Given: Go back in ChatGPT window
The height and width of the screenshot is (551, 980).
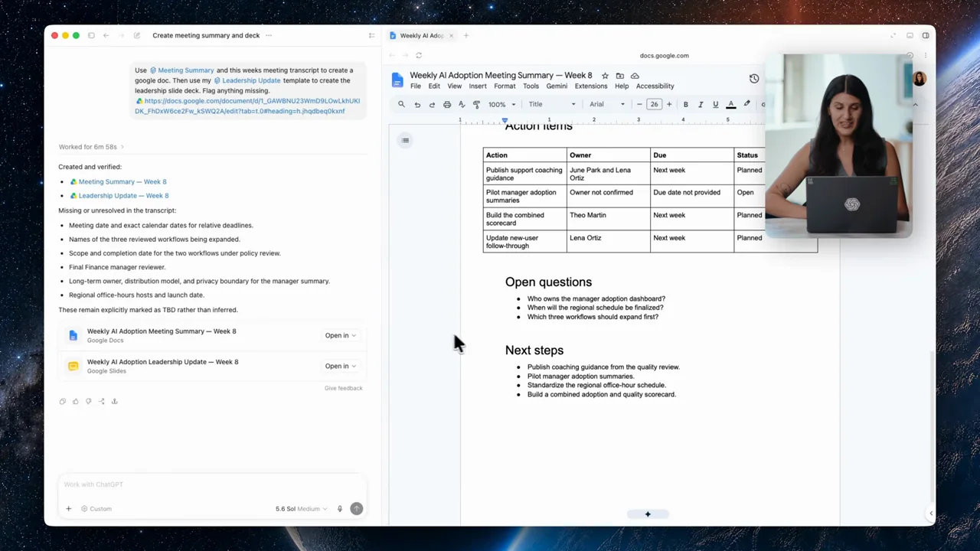Looking at the screenshot, I should (106, 35).
